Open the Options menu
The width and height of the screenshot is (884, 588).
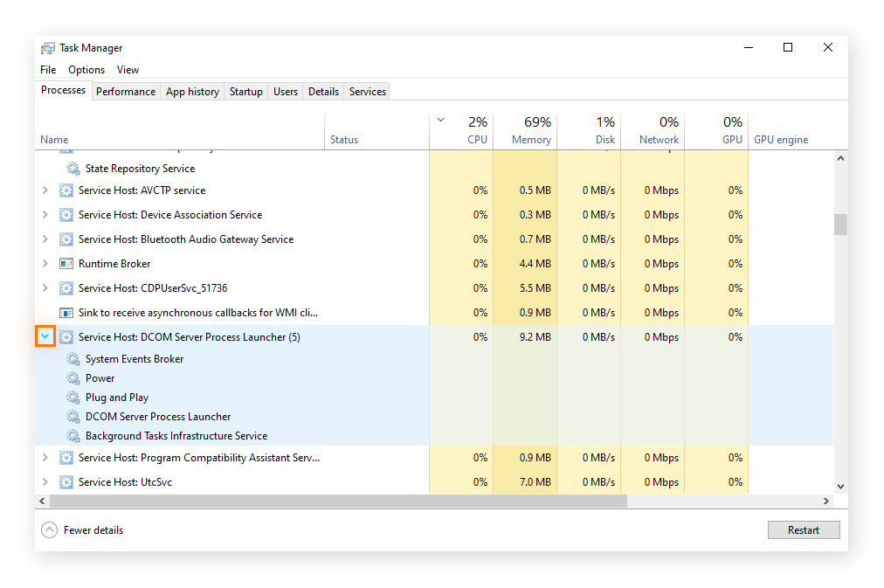pos(86,70)
